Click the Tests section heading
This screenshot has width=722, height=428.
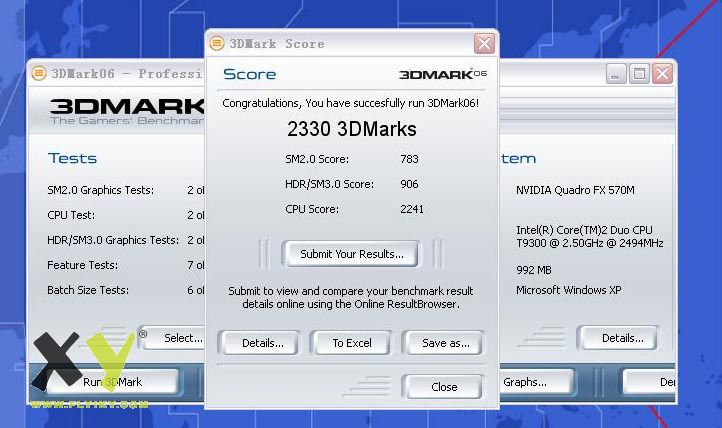(x=72, y=158)
